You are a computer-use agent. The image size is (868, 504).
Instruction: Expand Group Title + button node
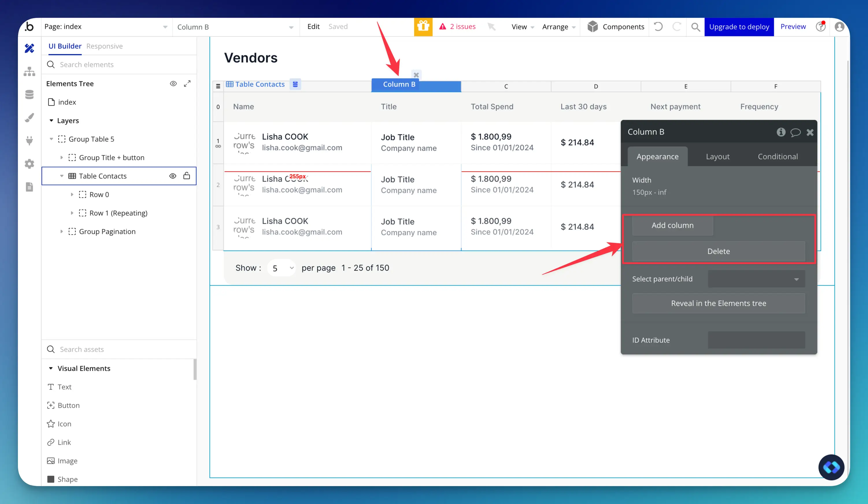[62, 158]
